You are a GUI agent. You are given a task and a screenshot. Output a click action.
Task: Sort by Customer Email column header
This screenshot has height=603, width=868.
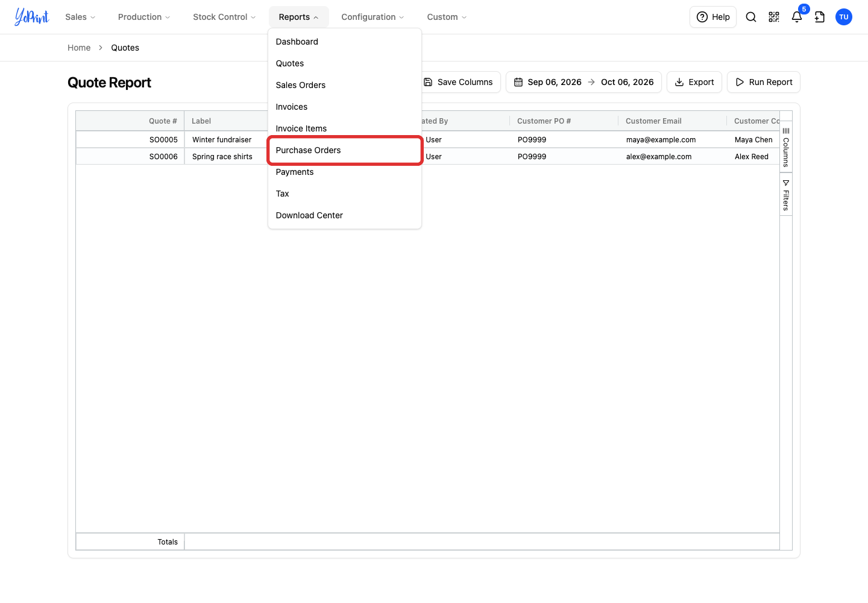(673, 121)
